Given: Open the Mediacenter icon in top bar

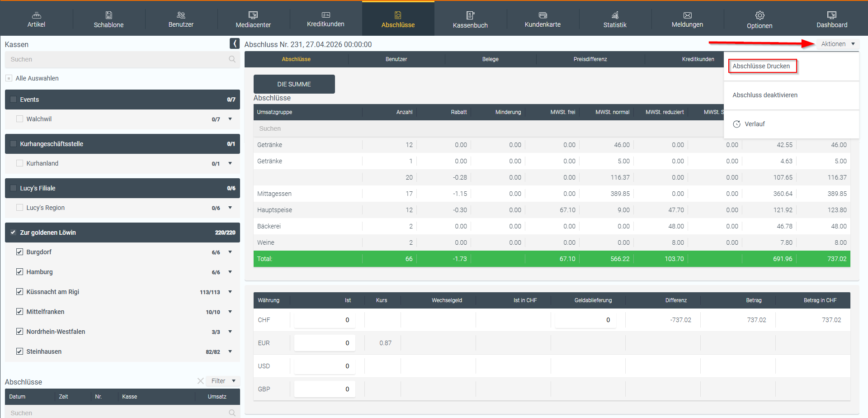Looking at the screenshot, I should (253, 15).
